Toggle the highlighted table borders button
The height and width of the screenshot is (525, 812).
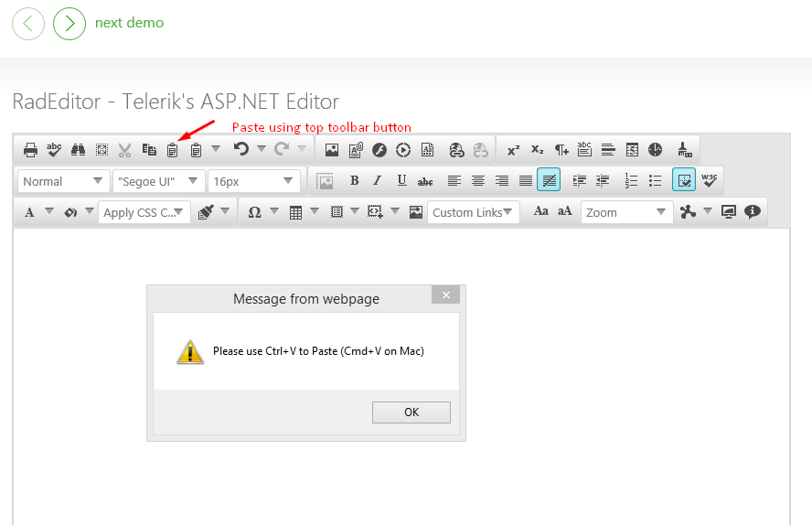tap(684, 181)
